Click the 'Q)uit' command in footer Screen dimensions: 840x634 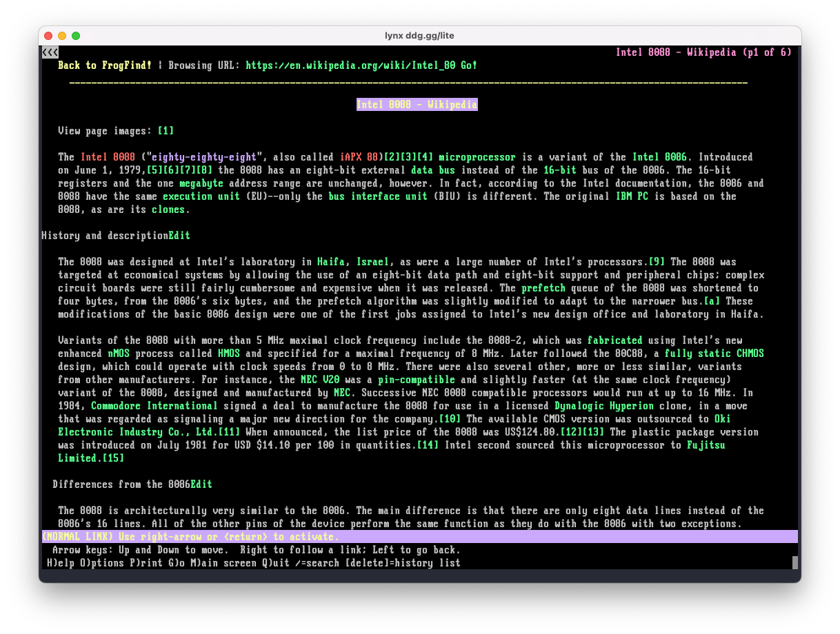coord(276,563)
